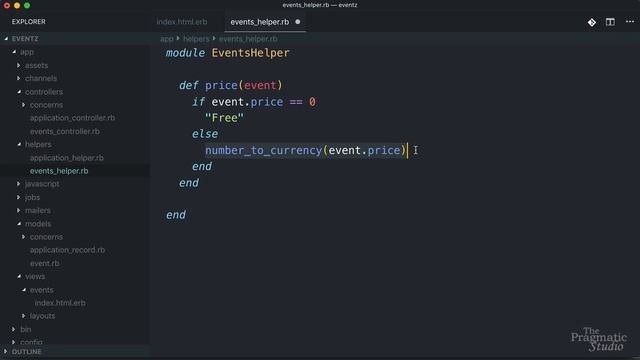
Task: Click EventsHelper module name in code
Action: 250,53
